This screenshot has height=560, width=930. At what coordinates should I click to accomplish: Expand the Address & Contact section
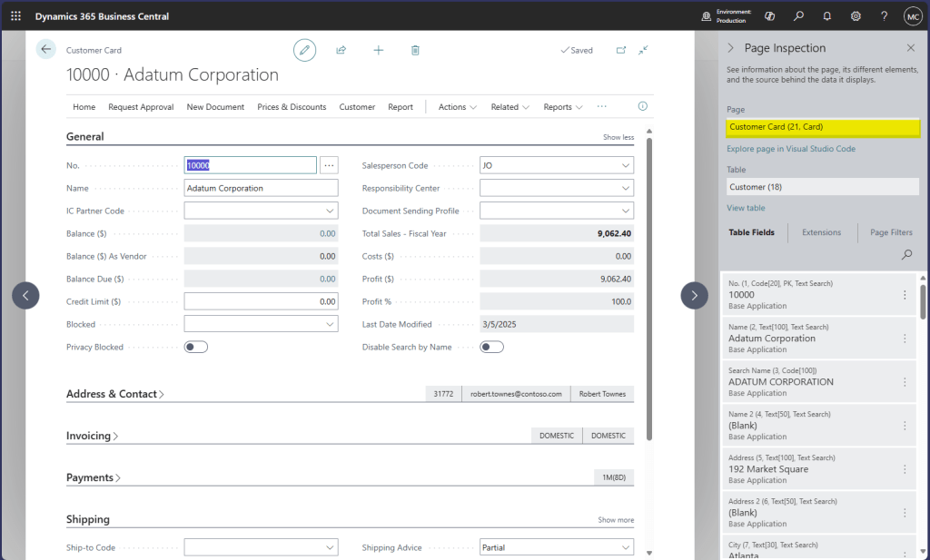pyautogui.click(x=115, y=394)
